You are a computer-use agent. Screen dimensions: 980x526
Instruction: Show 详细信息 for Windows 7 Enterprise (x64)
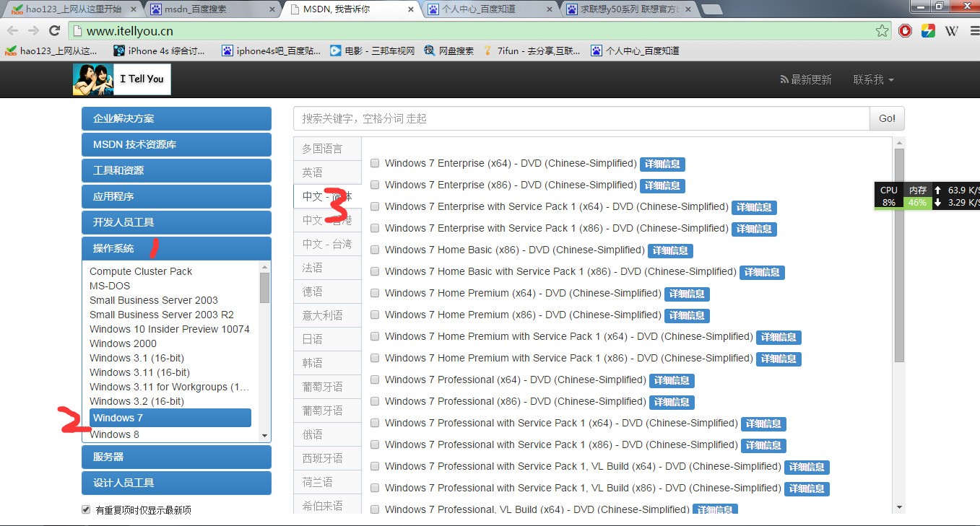pyautogui.click(x=662, y=164)
